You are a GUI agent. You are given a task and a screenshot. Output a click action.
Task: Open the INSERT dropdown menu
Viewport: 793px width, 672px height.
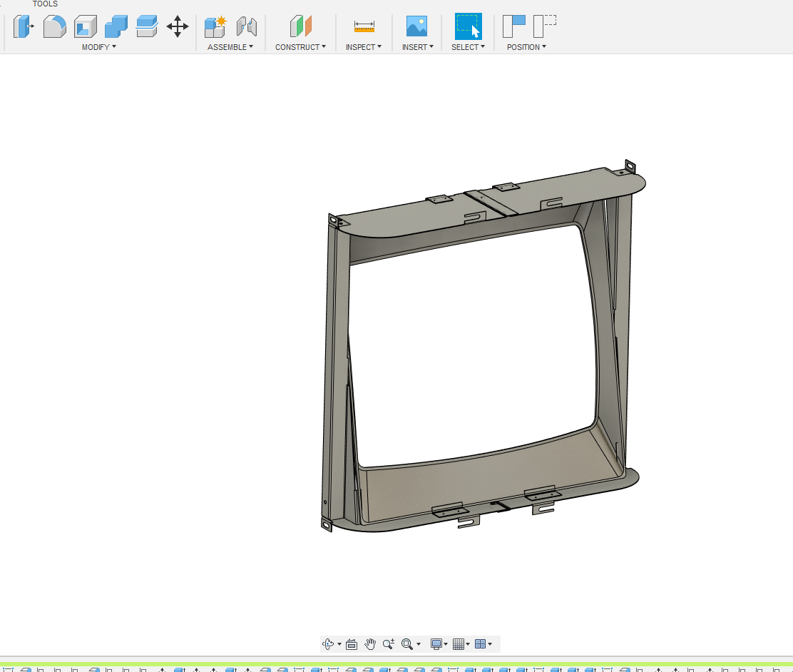point(418,47)
